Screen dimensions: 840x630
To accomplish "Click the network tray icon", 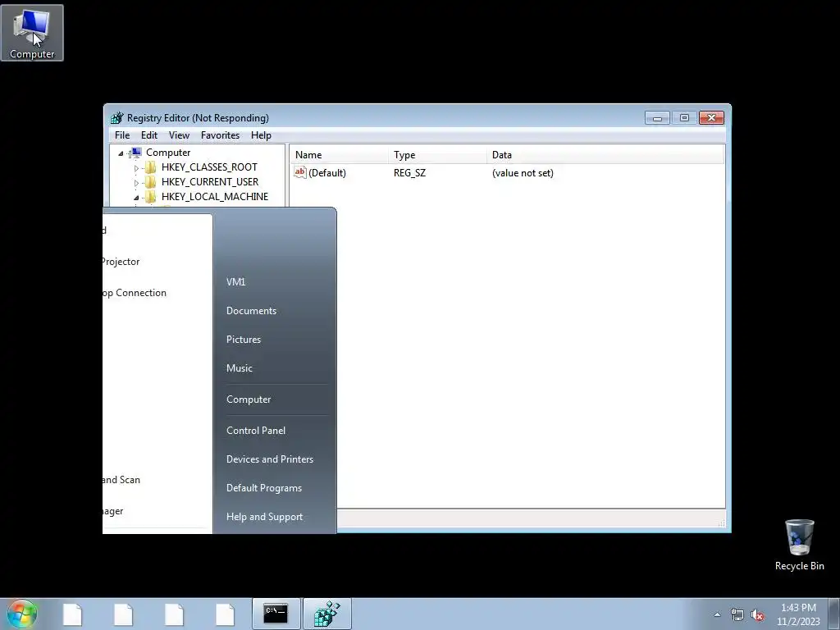I will 737,614.
